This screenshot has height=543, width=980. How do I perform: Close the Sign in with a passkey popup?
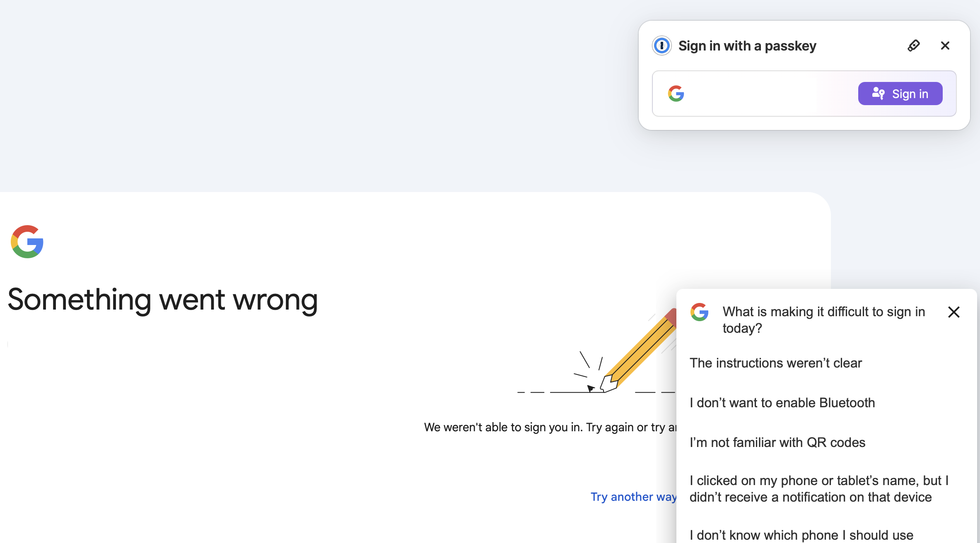(945, 46)
